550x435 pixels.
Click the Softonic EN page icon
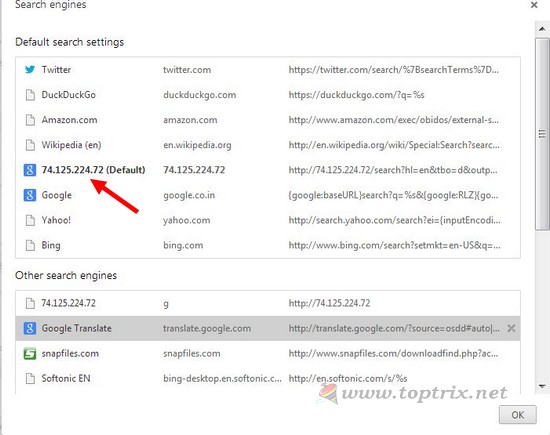coord(30,379)
